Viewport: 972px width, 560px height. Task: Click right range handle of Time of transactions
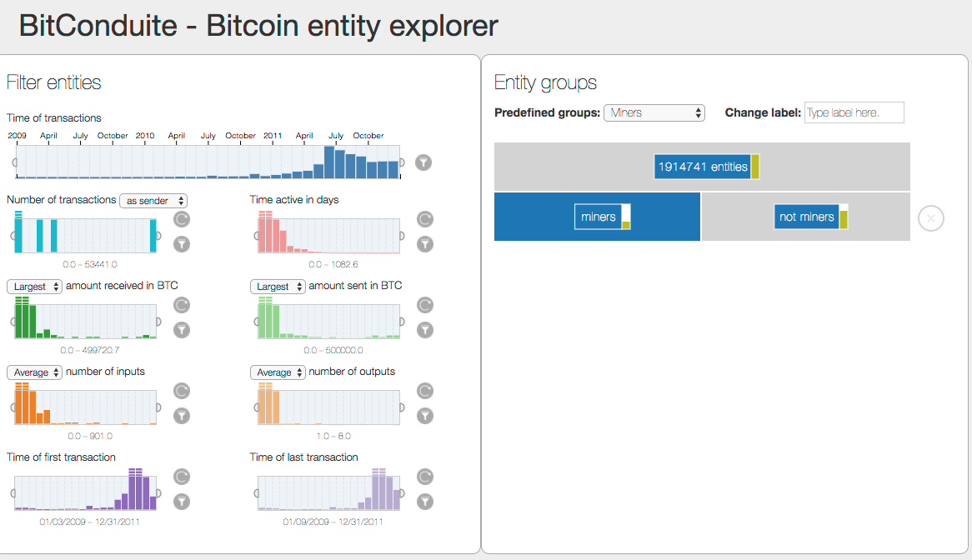point(402,162)
